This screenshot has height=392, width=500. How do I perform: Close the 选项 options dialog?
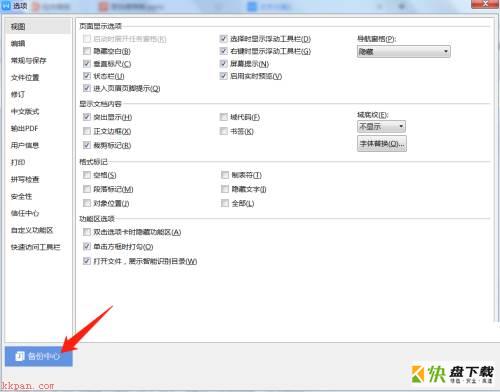[485, 4]
